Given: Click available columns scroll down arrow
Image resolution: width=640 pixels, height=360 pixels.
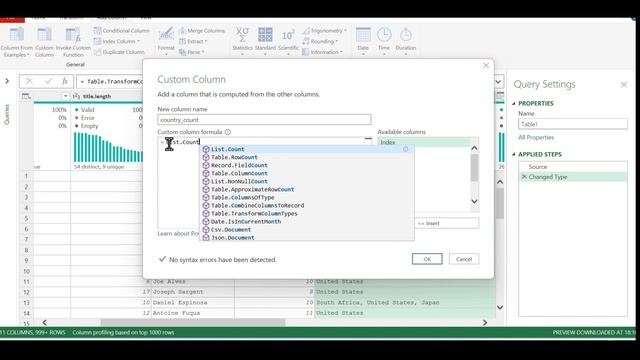Looking at the screenshot, I should [x=474, y=201].
